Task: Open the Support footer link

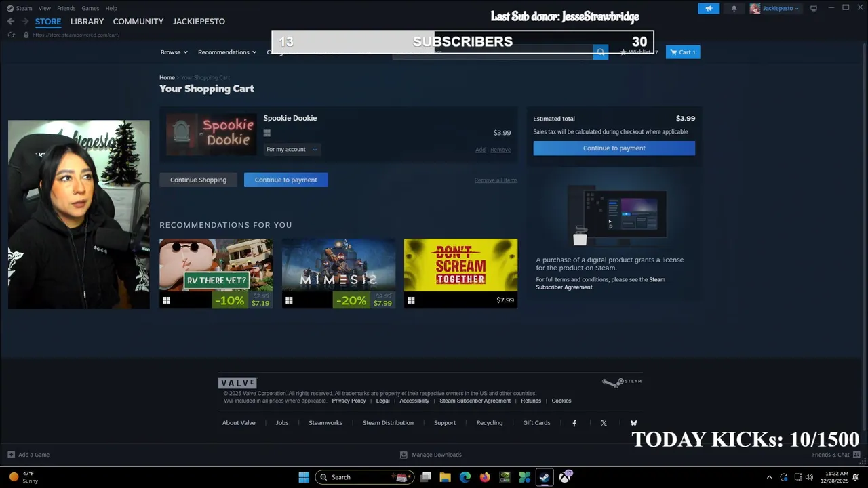Action: (445, 423)
